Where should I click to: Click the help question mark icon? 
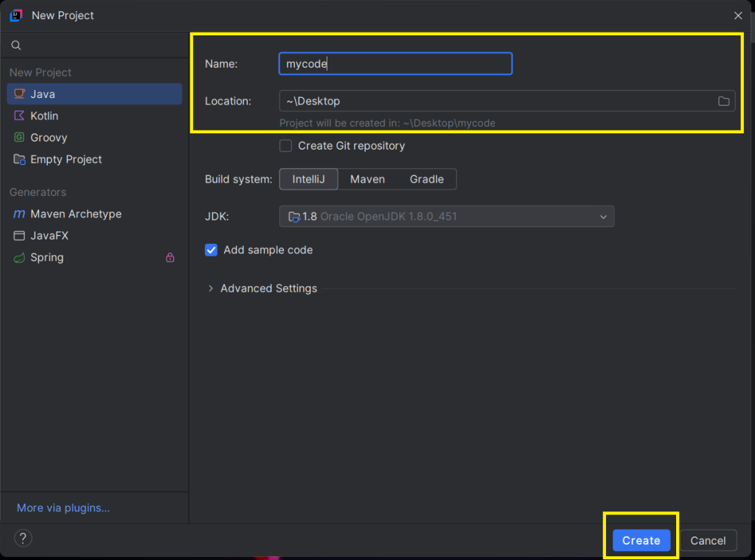click(22, 538)
